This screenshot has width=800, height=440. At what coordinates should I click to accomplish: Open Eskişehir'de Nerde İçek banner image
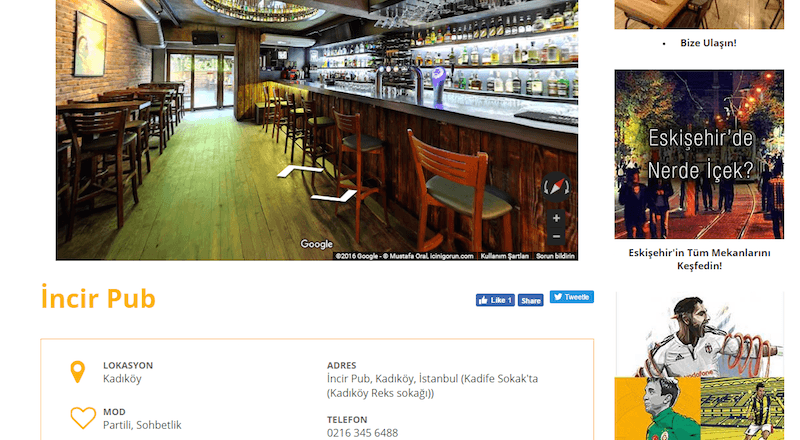(699, 154)
